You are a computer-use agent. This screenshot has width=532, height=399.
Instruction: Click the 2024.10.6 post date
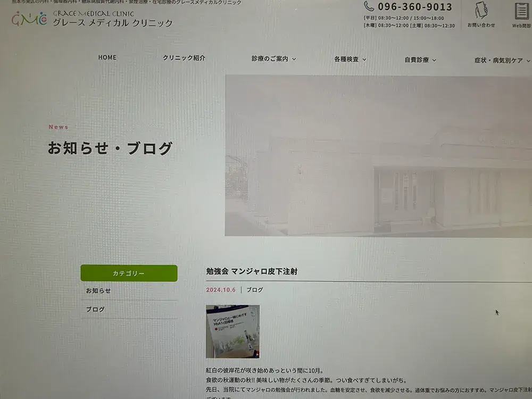point(221,290)
